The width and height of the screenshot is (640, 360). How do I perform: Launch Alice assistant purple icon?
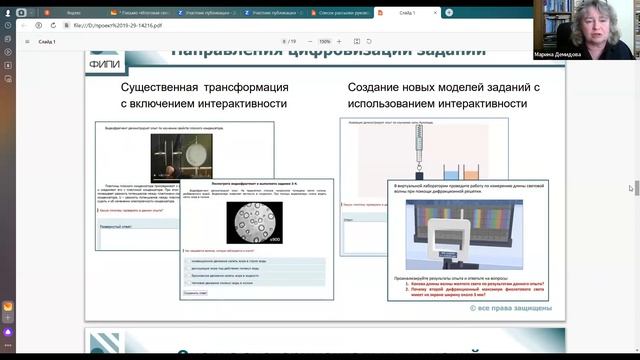click(x=8, y=332)
